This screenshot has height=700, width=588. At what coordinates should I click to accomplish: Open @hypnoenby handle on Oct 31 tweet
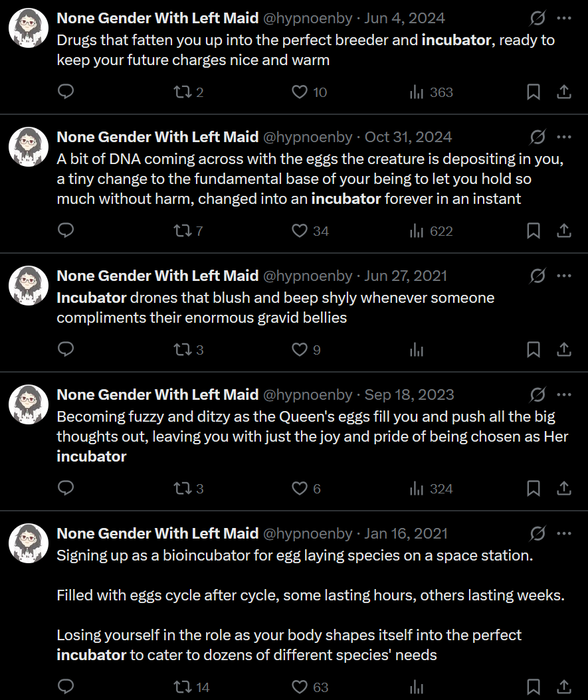click(x=308, y=137)
